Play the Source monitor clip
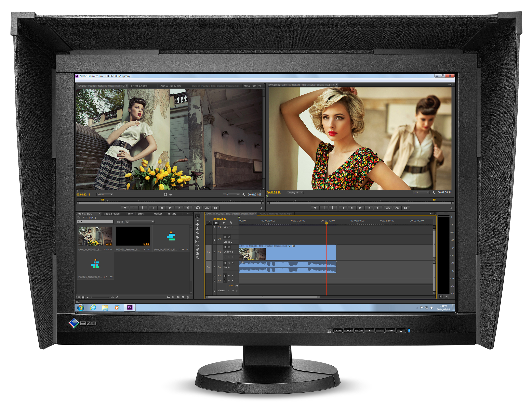532x406 pixels. pyautogui.click(x=170, y=208)
